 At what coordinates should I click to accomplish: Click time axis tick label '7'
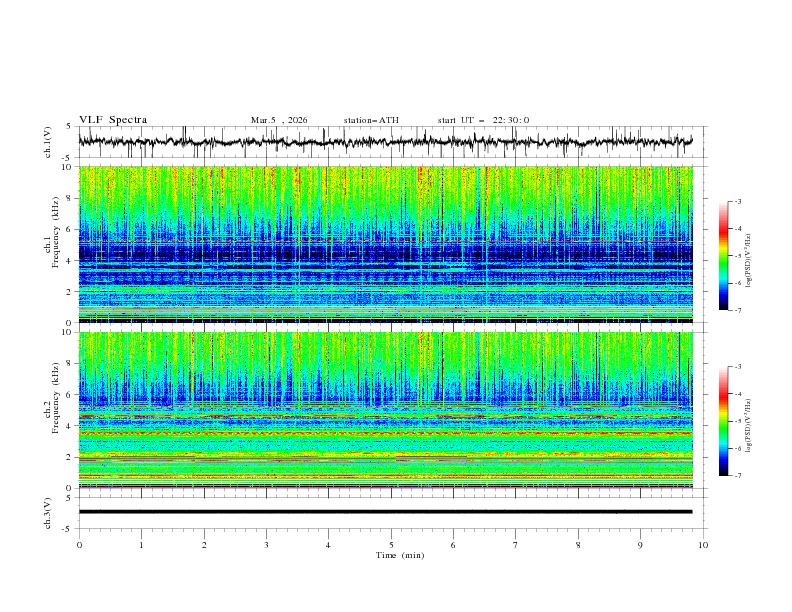click(x=516, y=545)
